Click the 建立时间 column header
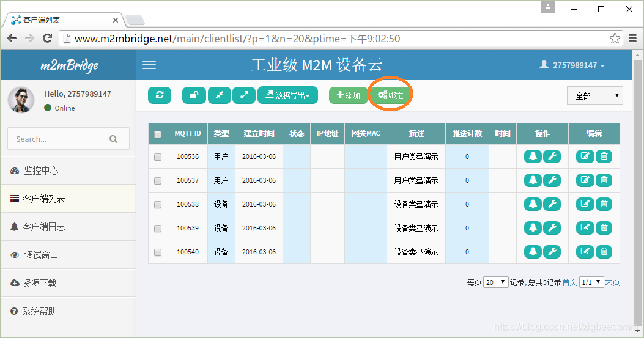Viewport: 644px width, 338px height. pos(259,133)
